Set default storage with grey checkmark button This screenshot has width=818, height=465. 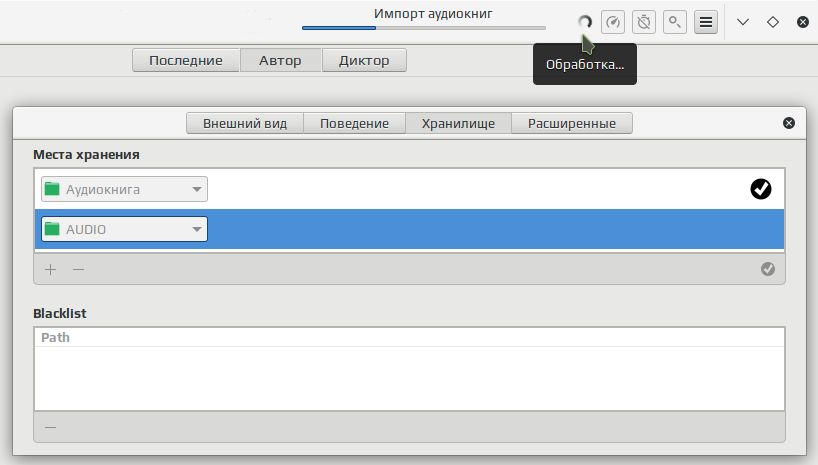(767, 269)
